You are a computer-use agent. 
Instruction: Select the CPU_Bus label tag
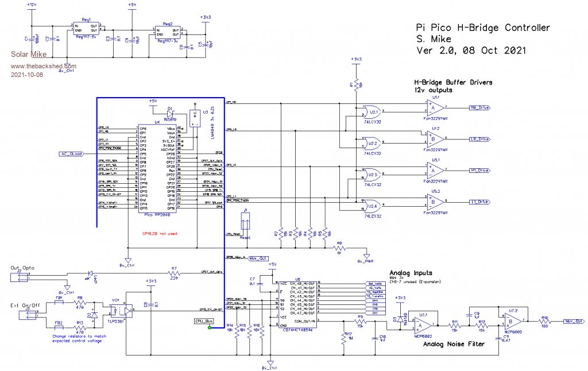pos(204,321)
